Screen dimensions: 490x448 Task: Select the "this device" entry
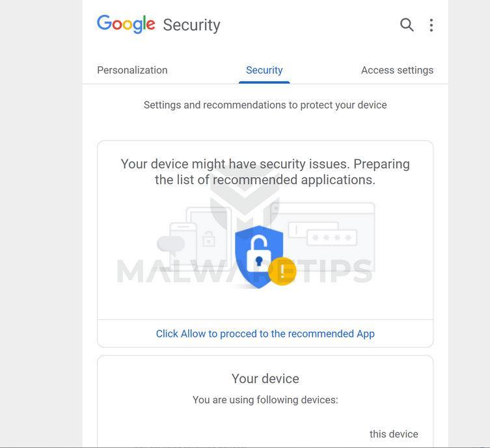pos(394,434)
